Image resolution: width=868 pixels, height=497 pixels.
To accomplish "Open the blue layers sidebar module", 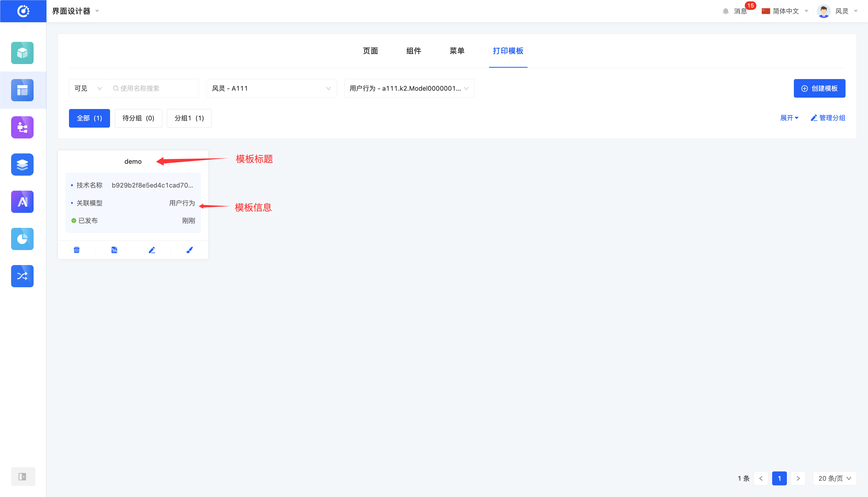I will pyautogui.click(x=22, y=165).
